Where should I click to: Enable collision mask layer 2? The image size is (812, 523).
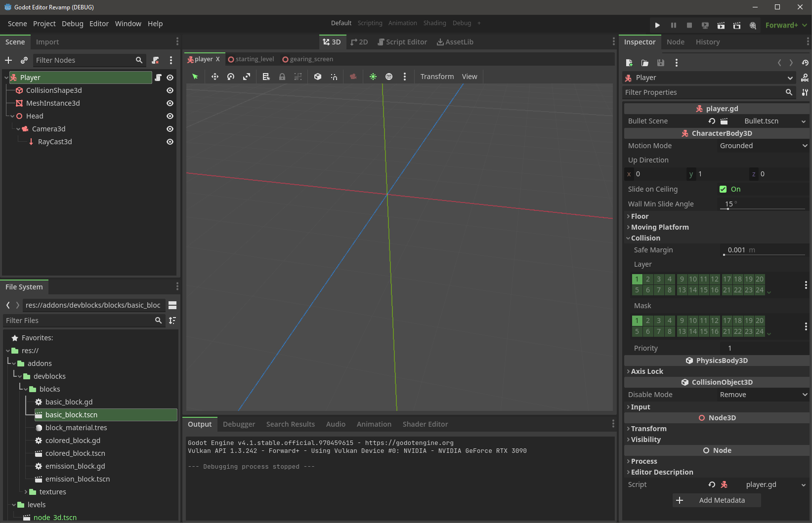click(x=647, y=320)
